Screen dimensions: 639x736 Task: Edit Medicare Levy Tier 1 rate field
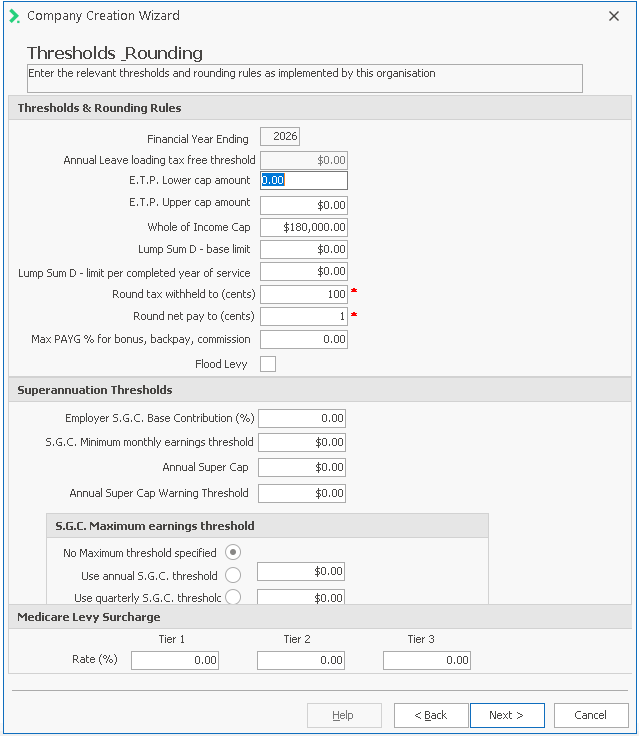click(175, 660)
